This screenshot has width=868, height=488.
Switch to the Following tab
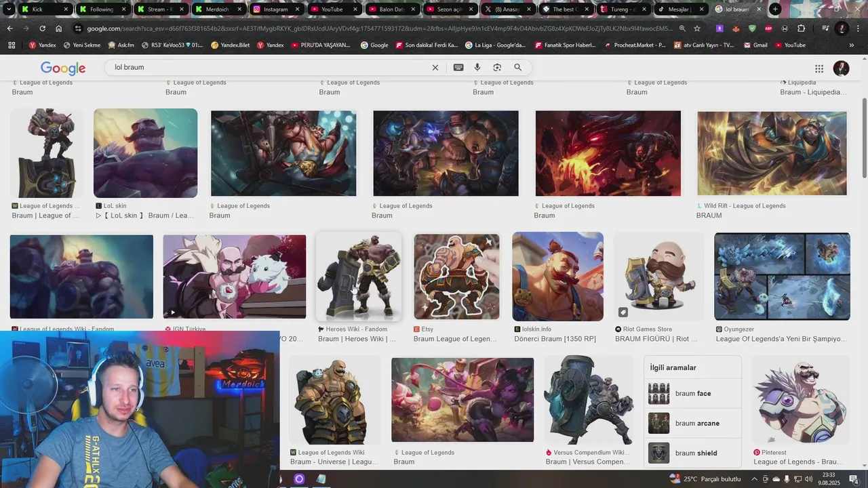coord(102,9)
